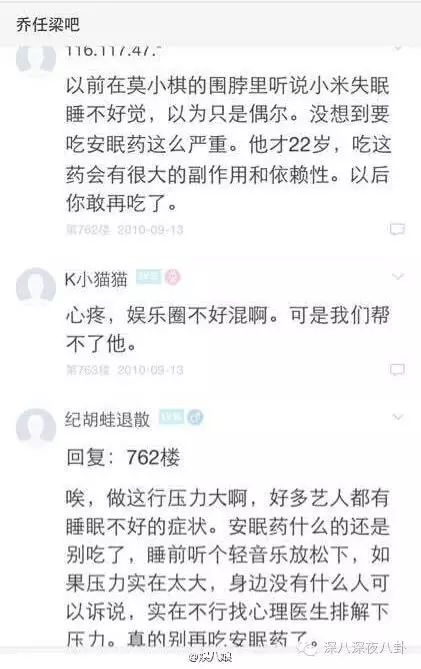Screen dimensions: 421x669
Task: Open the 纪胡蛙退散 username
Action: pyautogui.click(x=107, y=419)
